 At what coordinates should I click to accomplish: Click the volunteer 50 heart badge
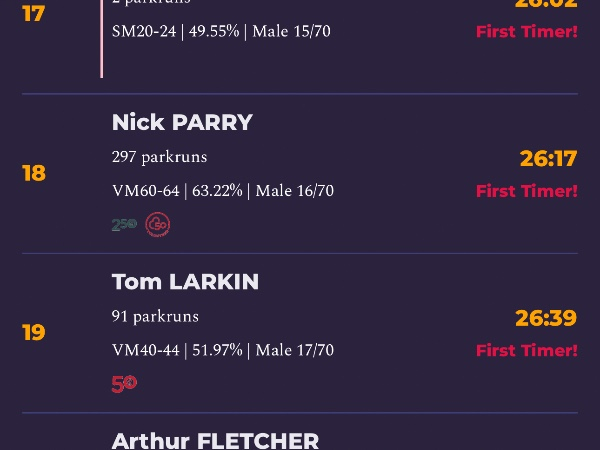(x=158, y=224)
